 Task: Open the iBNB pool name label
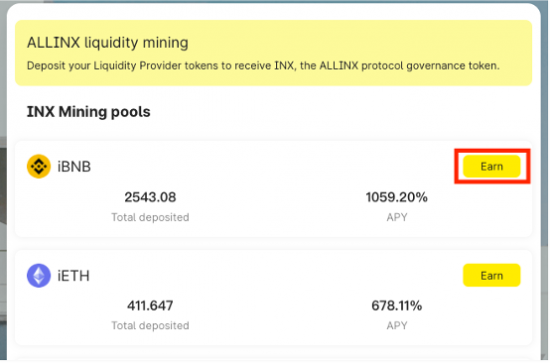pos(74,167)
